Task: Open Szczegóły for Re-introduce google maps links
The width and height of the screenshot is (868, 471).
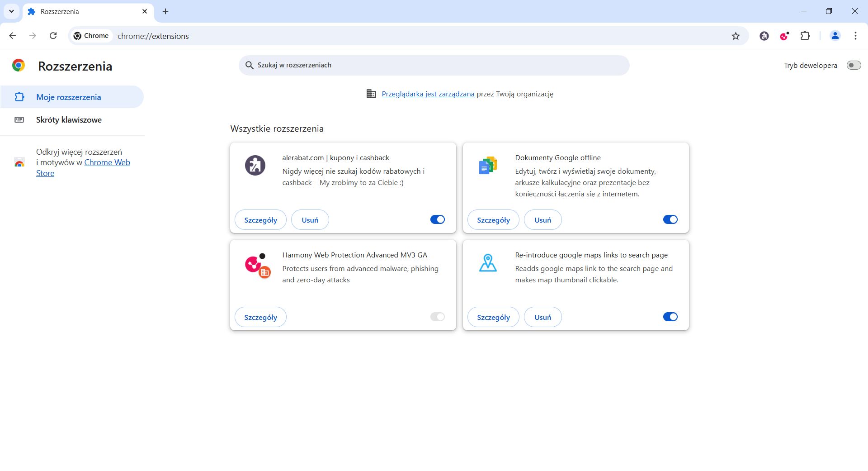Action: coord(493,317)
